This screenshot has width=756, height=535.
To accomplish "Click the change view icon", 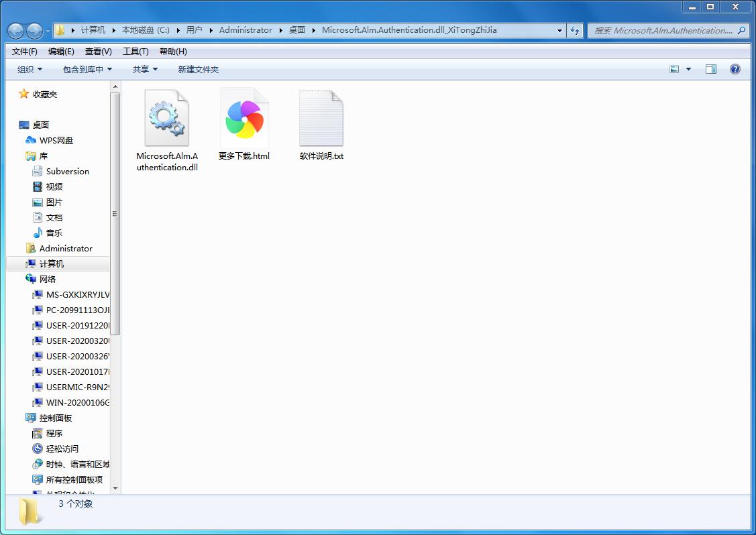I will (674, 70).
